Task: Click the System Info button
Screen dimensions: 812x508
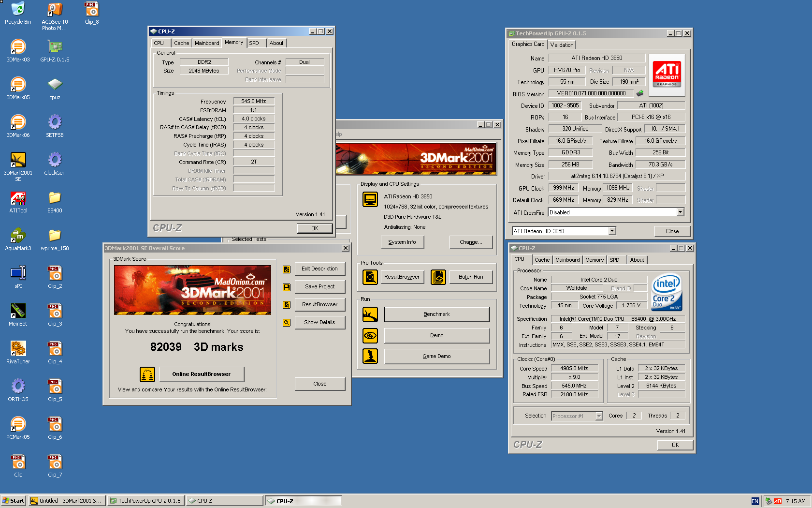Action: 402,242
